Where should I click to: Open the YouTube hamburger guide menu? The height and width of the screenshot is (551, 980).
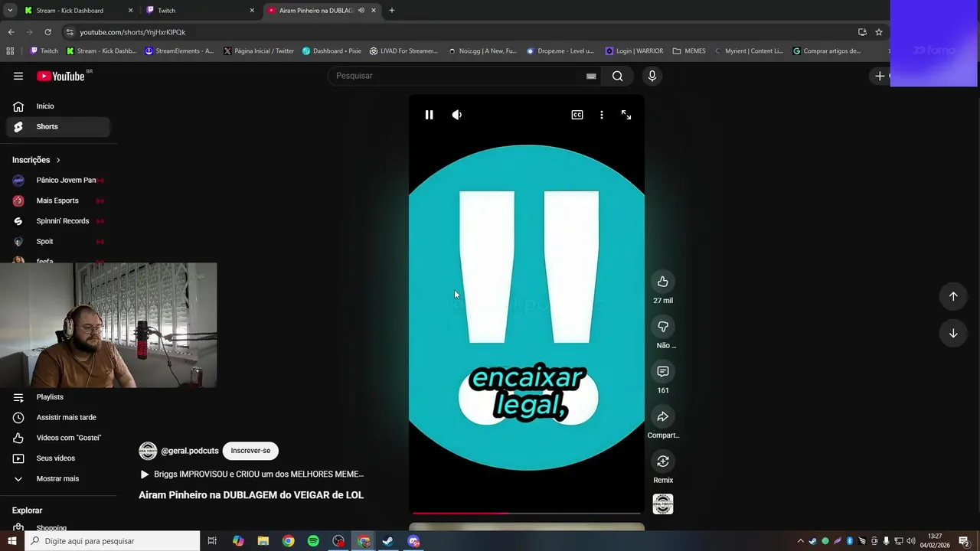pyautogui.click(x=18, y=76)
